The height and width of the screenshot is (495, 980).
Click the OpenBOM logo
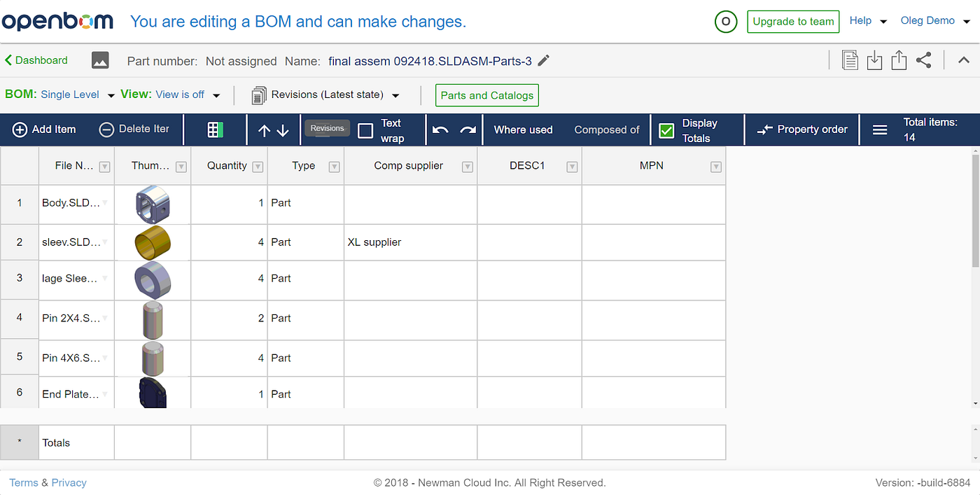[57, 21]
